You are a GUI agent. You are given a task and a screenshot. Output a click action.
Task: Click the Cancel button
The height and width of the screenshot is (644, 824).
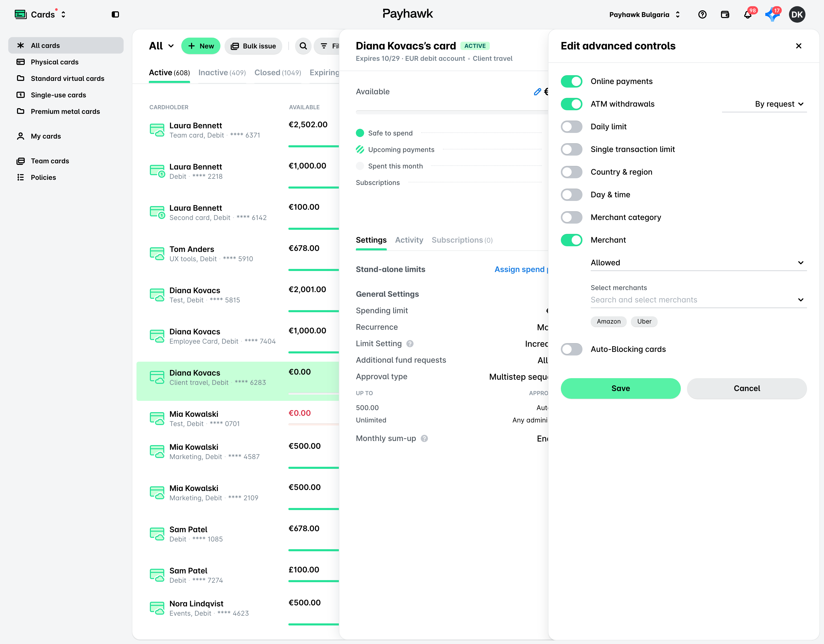click(x=747, y=388)
